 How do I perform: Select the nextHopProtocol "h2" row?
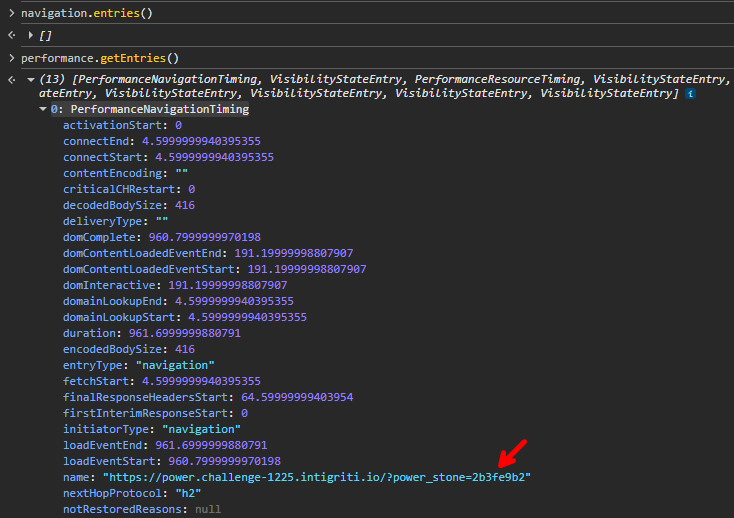coord(132,493)
